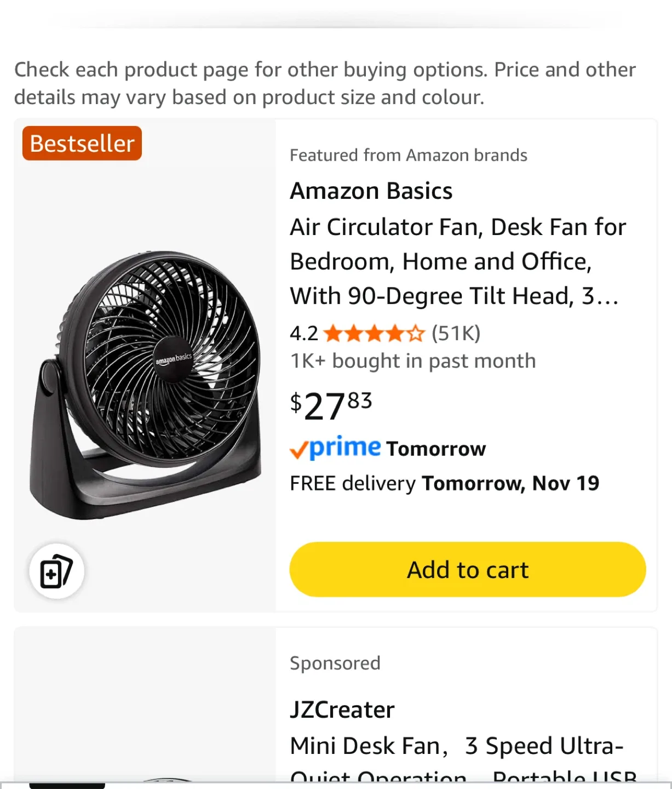The width and height of the screenshot is (672, 789).
Task: Click the Add to cart button for the Amazon Basics fan
Action: tap(467, 569)
